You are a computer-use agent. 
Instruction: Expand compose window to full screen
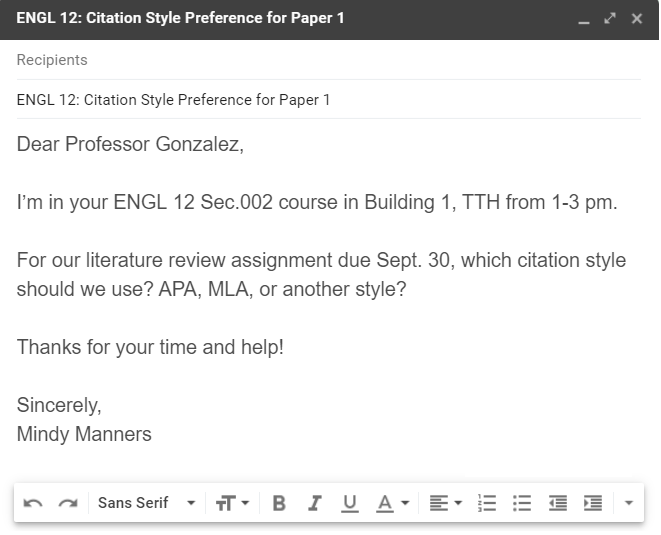[x=610, y=19]
